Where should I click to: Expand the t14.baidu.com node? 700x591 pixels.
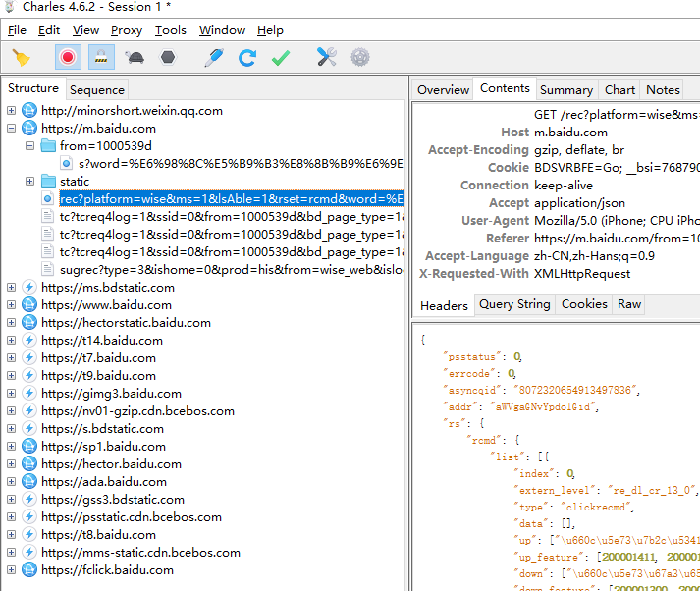(x=12, y=340)
